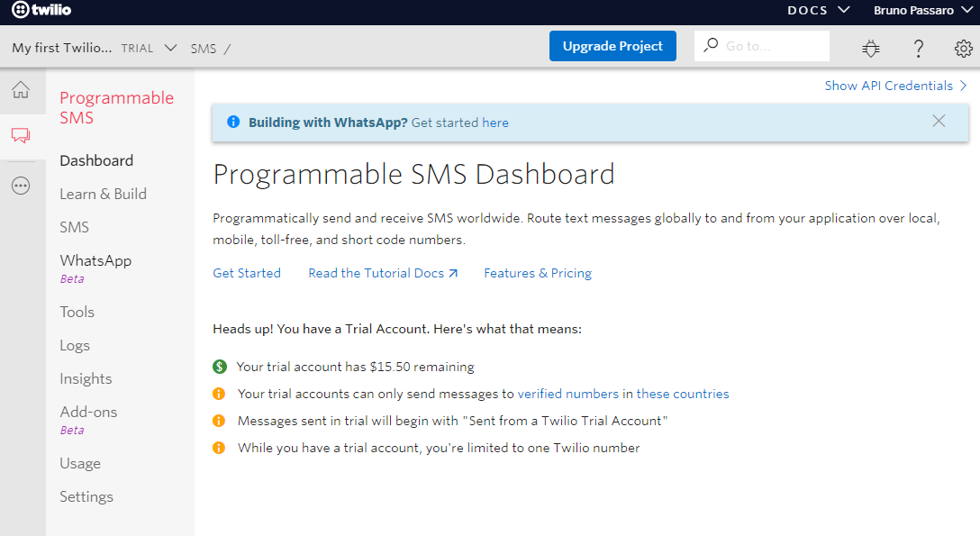
Task: Click the Programmable SMS Dashboard heading
Action: click(x=413, y=174)
